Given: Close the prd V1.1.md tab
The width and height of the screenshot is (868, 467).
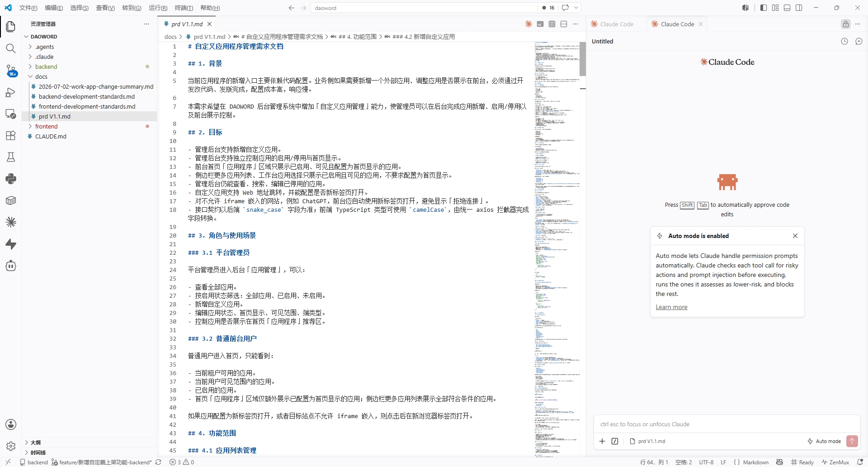Looking at the screenshot, I should 209,24.
